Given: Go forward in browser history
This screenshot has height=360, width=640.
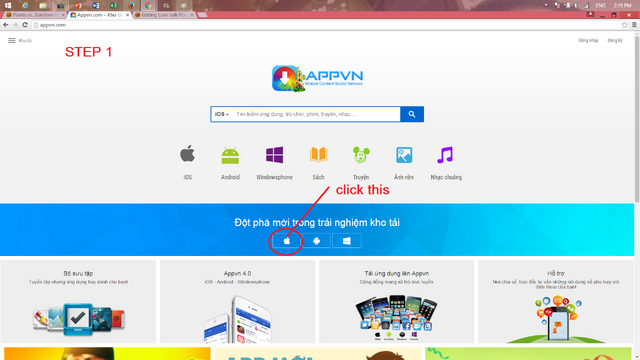Looking at the screenshot, I should pyautogui.click(x=16, y=25).
